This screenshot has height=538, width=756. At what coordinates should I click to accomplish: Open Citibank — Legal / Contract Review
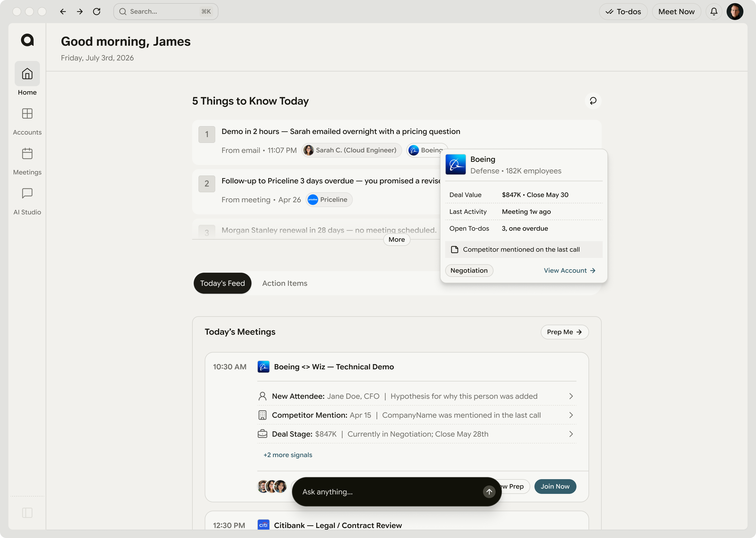(x=338, y=525)
